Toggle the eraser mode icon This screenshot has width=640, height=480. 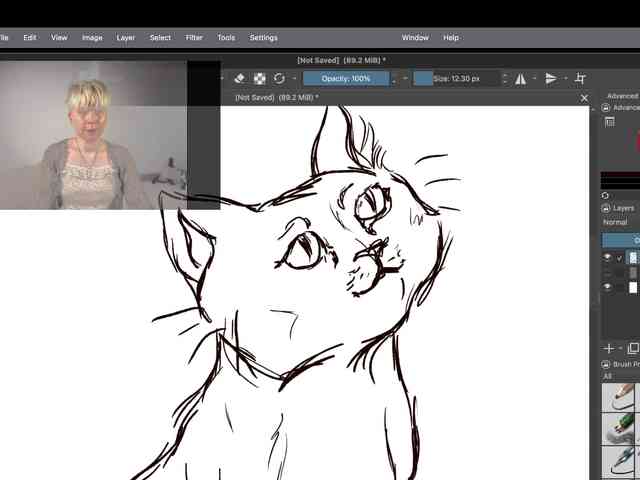pos(240,78)
